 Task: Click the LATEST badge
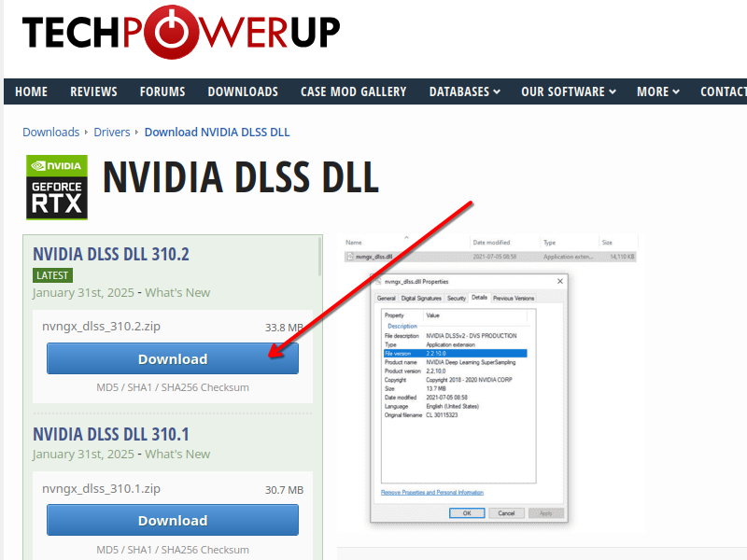pyautogui.click(x=52, y=275)
